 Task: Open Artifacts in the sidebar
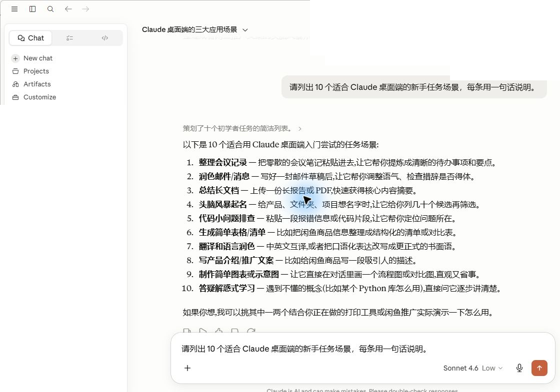[x=37, y=84]
